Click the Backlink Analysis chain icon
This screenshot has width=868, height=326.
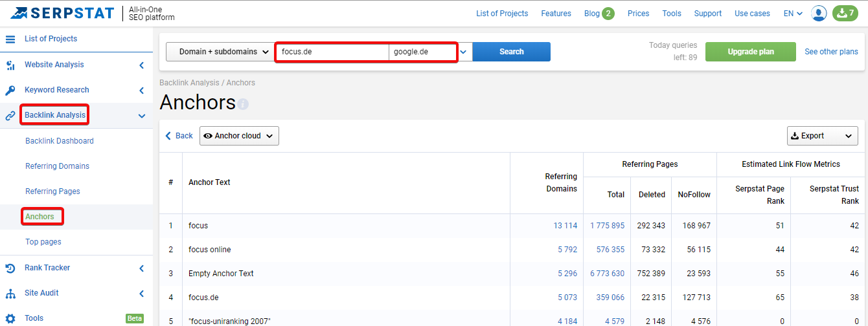point(10,116)
